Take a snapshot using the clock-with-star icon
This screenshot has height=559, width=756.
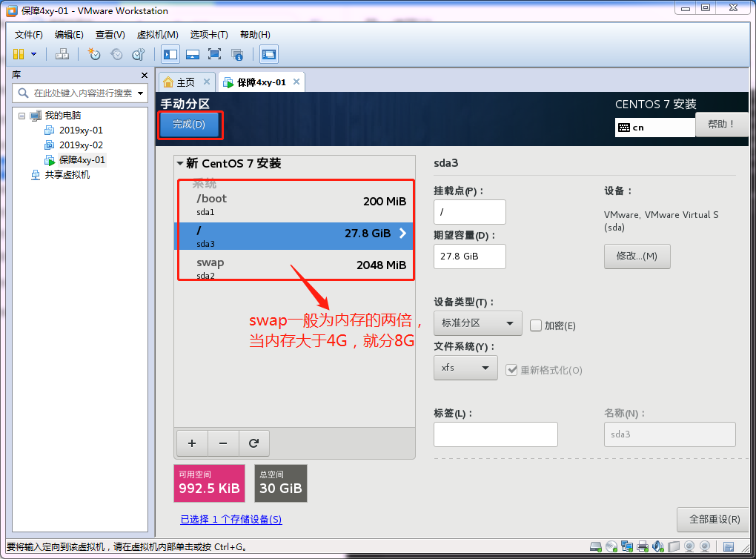pyautogui.click(x=93, y=54)
